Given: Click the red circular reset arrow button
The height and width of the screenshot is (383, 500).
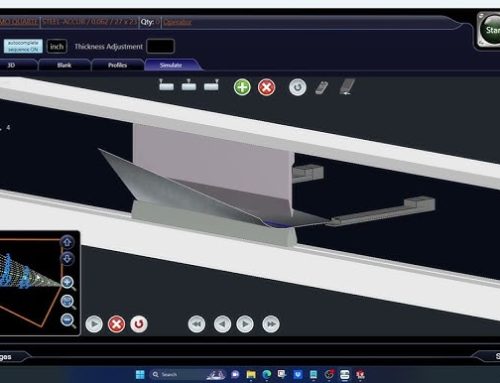Looking at the screenshot, I should [x=139, y=324].
